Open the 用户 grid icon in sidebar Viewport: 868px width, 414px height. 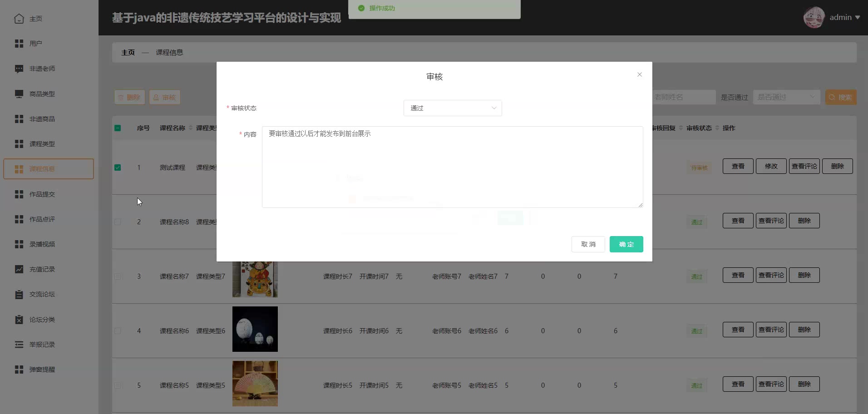(19, 44)
